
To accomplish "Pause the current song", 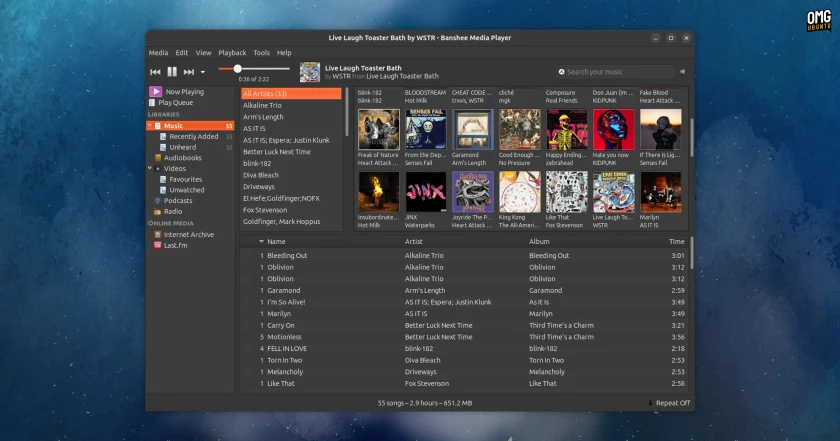I will coord(172,72).
